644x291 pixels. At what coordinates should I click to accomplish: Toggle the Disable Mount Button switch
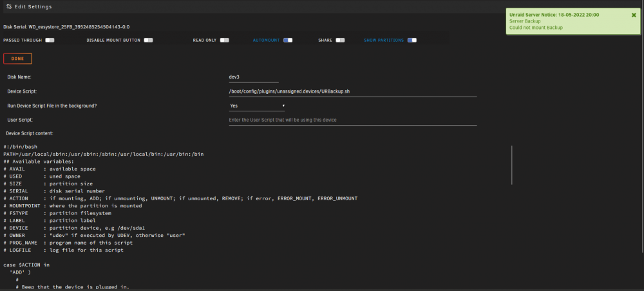click(x=148, y=40)
